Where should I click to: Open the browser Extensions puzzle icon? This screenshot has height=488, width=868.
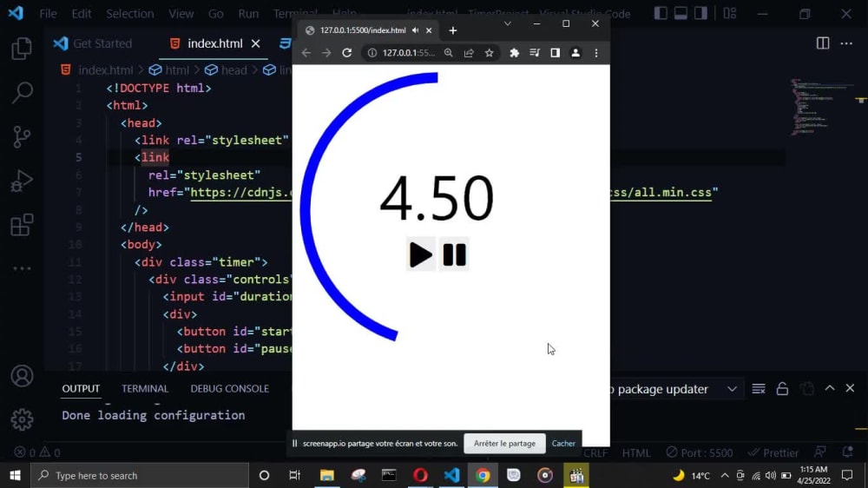tap(514, 53)
